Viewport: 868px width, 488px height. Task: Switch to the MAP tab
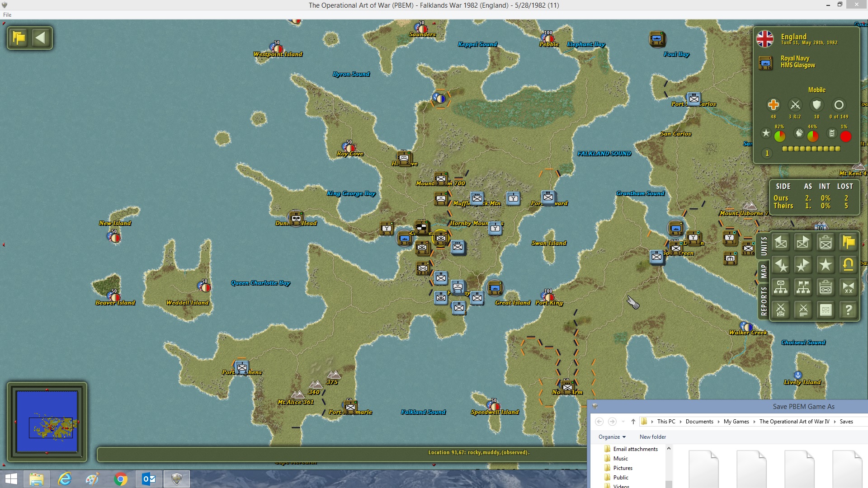pos(764,271)
